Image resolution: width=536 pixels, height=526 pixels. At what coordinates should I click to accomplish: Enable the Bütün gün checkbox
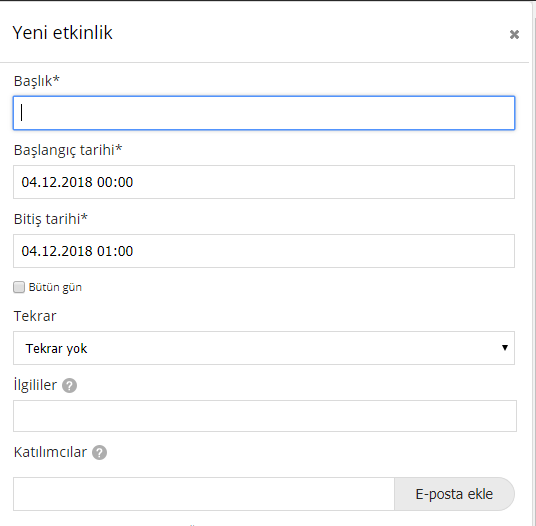[x=19, y=287]
